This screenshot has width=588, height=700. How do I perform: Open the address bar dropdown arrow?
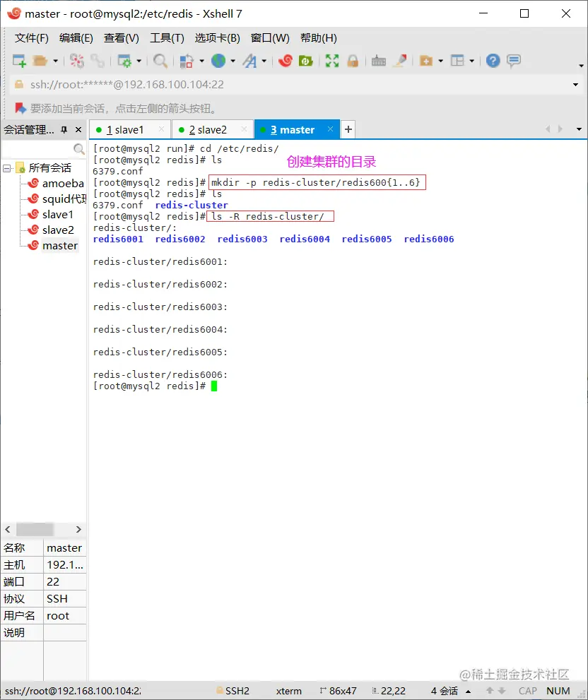(x=575, y=85)
